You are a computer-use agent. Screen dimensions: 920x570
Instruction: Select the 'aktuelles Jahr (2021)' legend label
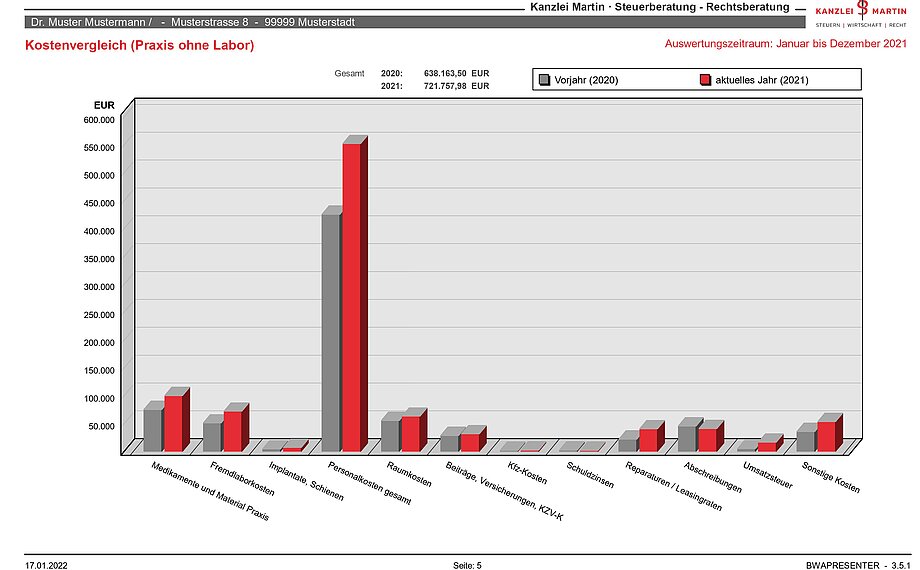pyautogui.click(x=762, y=80)
